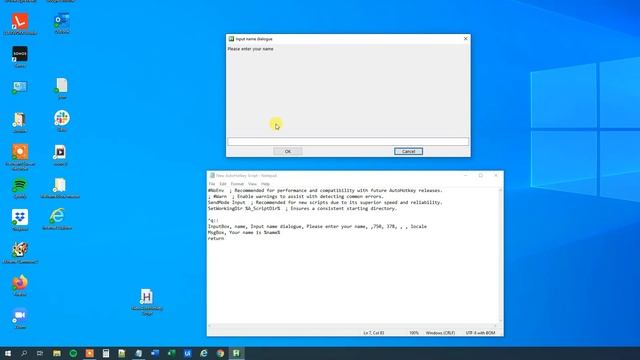Select the orange screen recorder desktop icon
Viewport: 640px width, 360px height.
(x=20, y=157)
